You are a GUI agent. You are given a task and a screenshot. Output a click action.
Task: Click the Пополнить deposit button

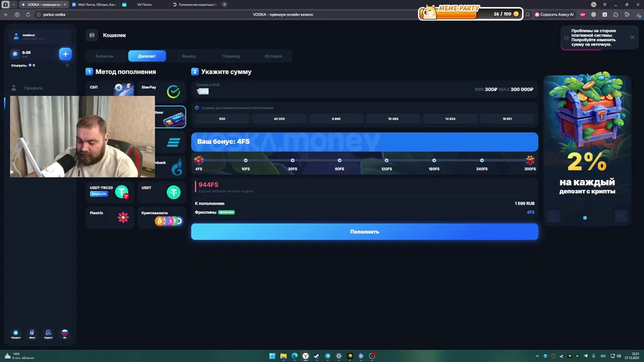coord(365,232)
